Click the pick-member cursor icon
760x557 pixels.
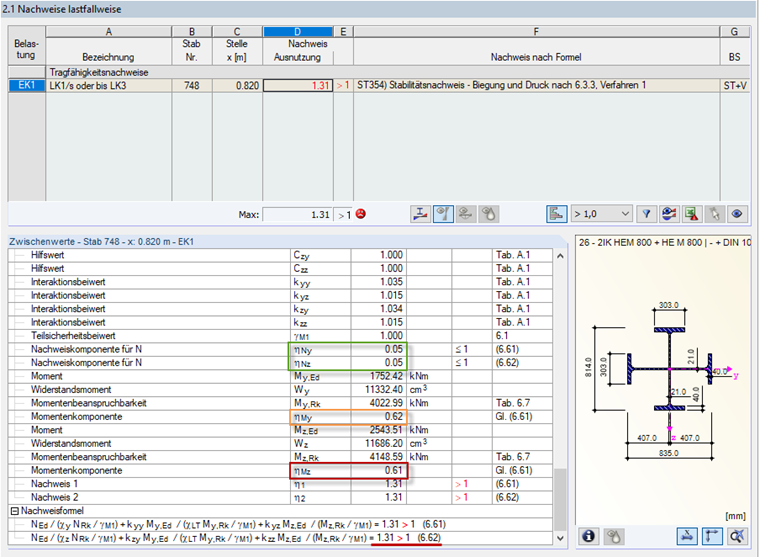click(x=714, y=214)
